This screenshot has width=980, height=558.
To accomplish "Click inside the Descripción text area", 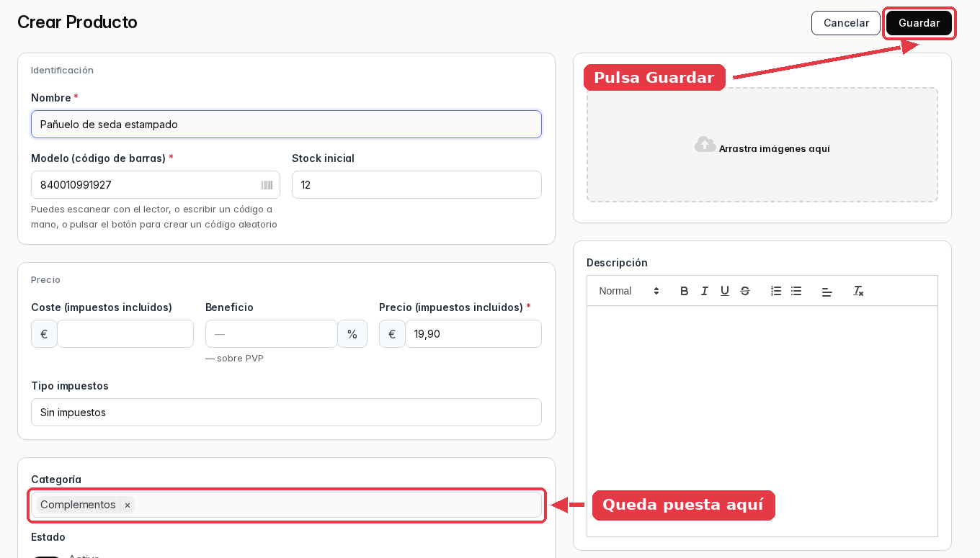I will (x=762, y=421).
